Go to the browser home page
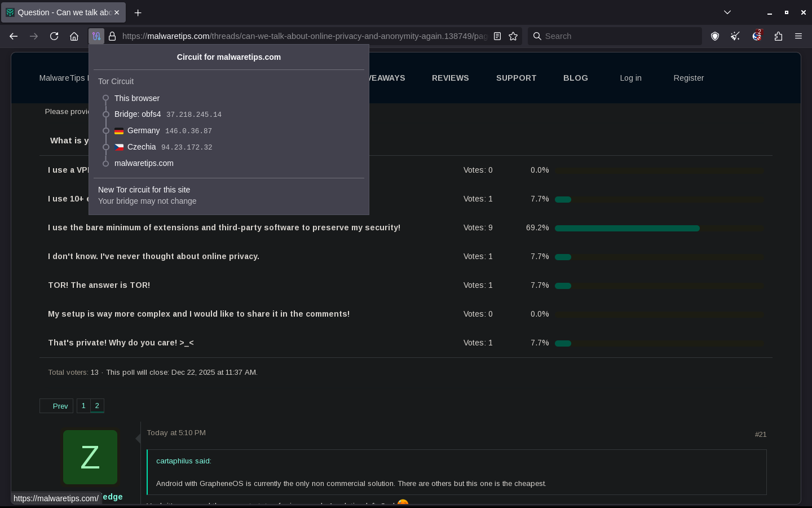The image size is (812, 508). [74, 36]
